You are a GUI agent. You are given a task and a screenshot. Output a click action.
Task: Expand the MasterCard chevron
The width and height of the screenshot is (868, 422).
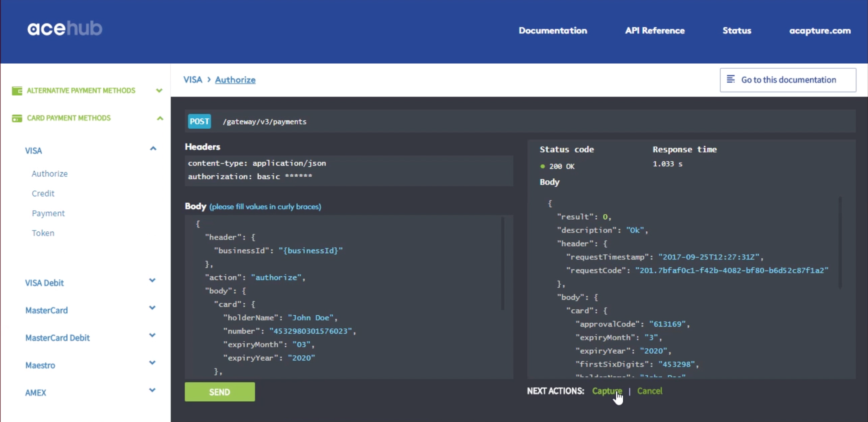[152, 308]
